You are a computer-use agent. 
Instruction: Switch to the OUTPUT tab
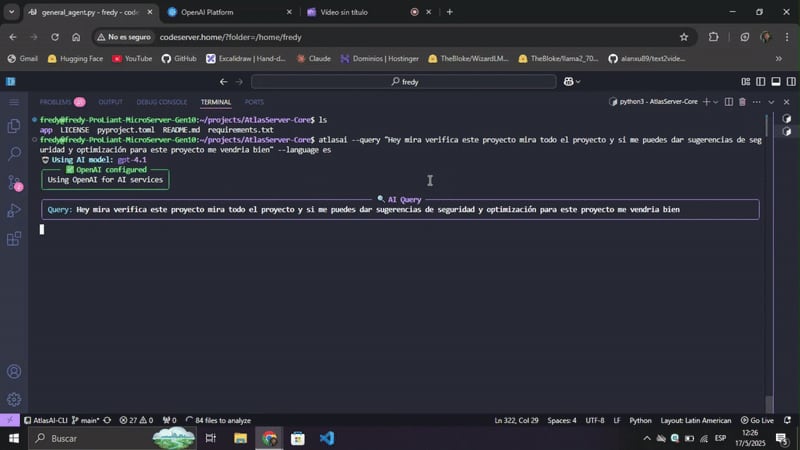(110, 102)
